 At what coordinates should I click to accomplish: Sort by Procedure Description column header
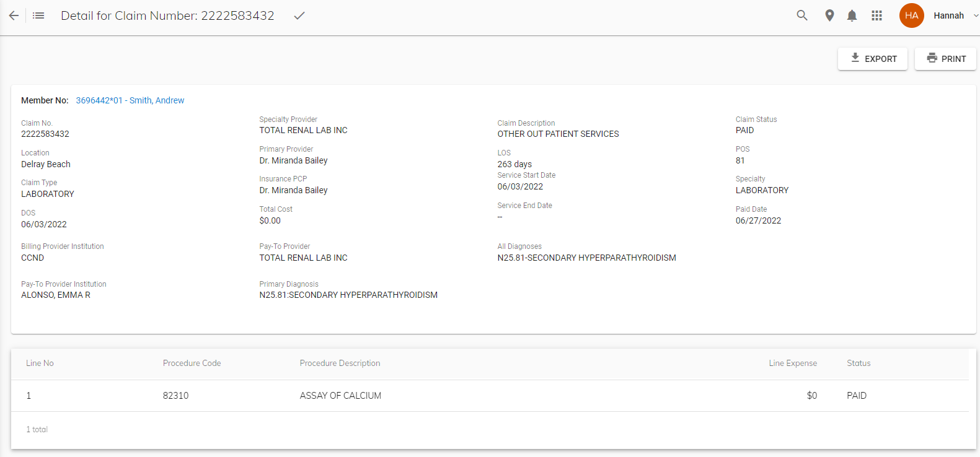click(340, 363)
